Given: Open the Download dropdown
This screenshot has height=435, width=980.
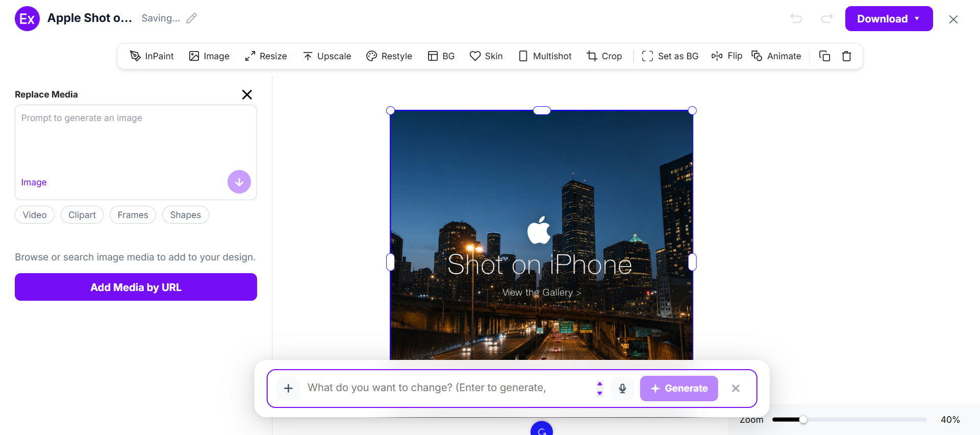Looking at the screenshot, I should (x=889, y=19).
